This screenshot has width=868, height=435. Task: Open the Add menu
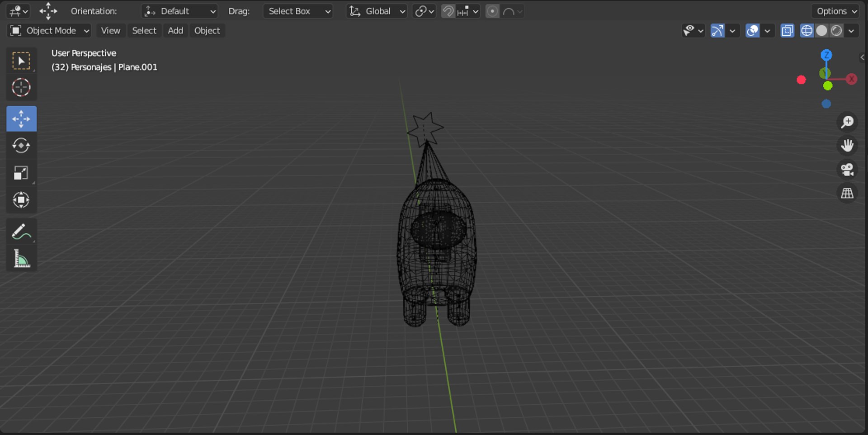click(x=175, y=31)
